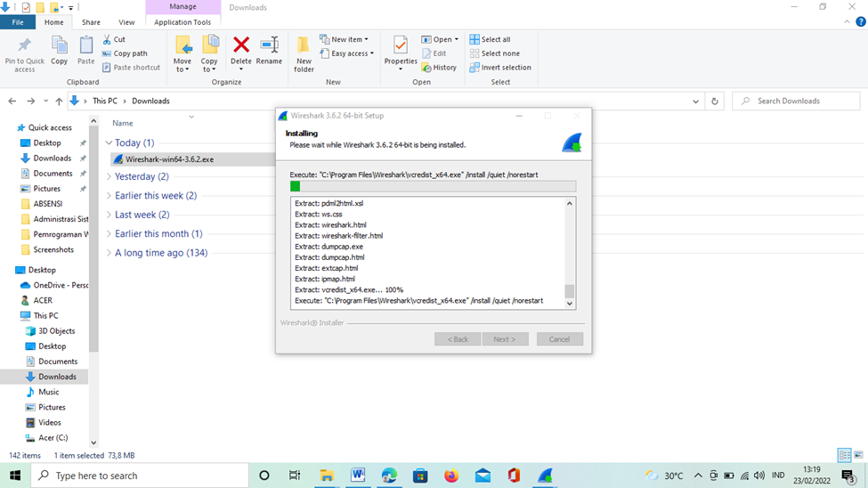868x488 pixels.
Task: Click Paste shortcut in ribbon
Action: coord(131,67)
